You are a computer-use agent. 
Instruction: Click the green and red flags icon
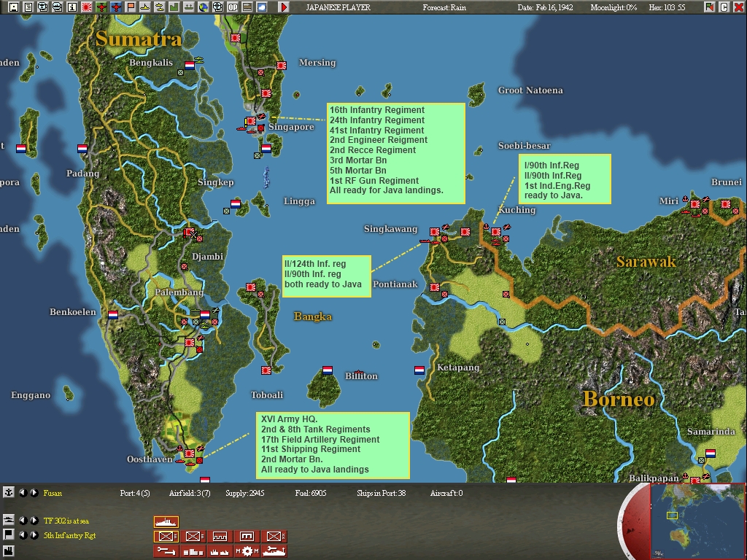click(x=710, y=7)
